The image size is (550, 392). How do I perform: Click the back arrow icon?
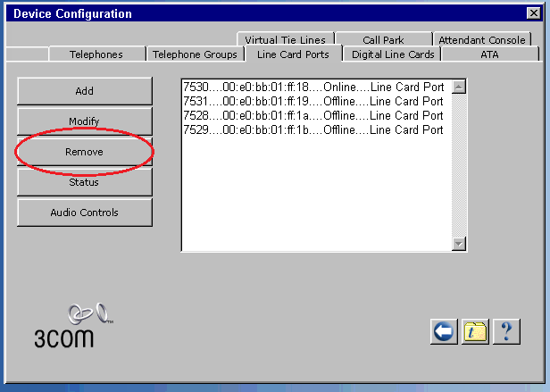coord(443,332)
